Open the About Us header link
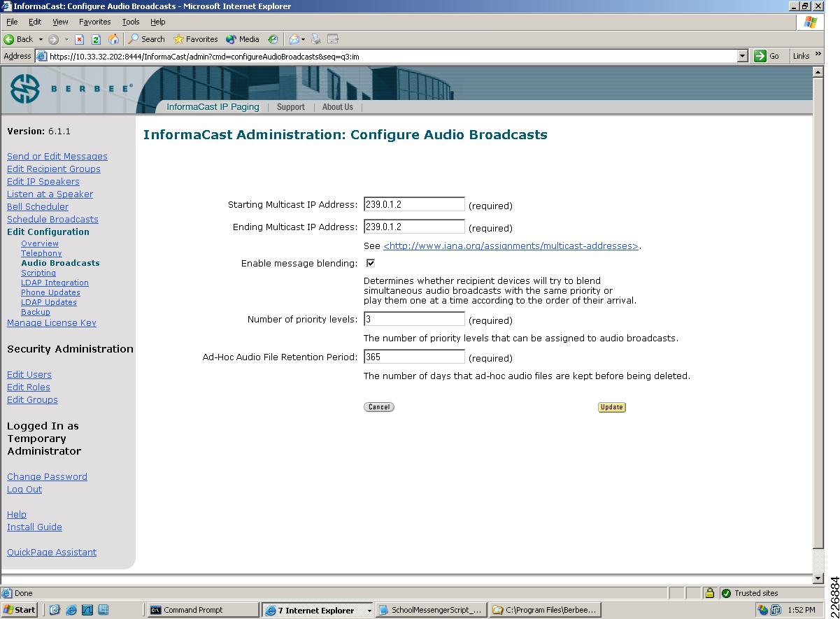The image size is (840, 619). [x=338, y=107]
